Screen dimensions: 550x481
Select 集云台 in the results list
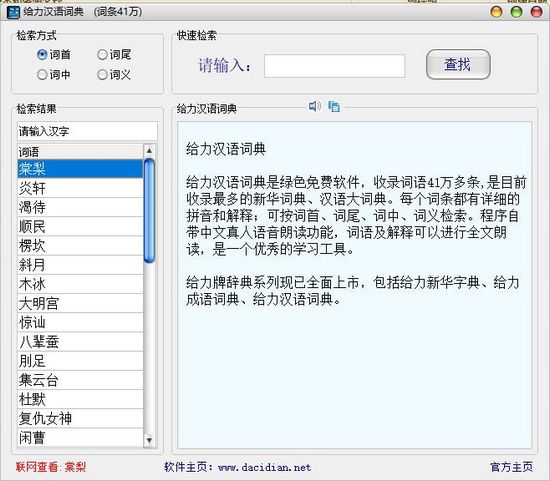(80, 380)
